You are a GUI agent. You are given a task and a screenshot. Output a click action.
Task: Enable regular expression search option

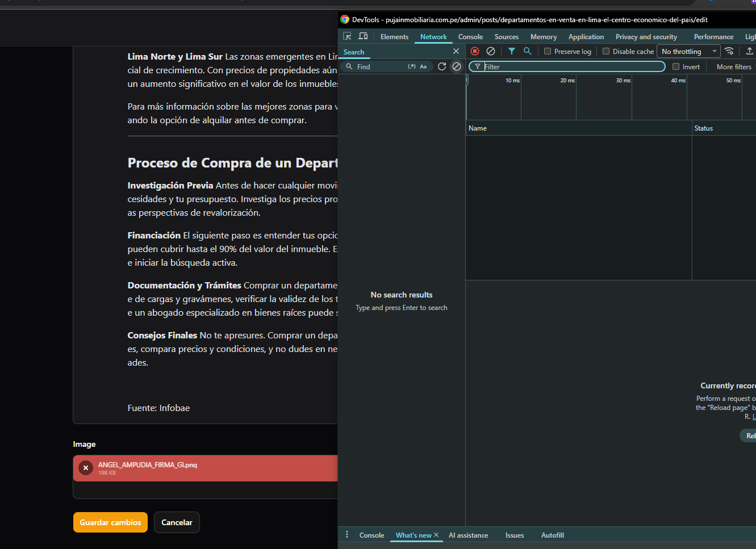point(412,66)
